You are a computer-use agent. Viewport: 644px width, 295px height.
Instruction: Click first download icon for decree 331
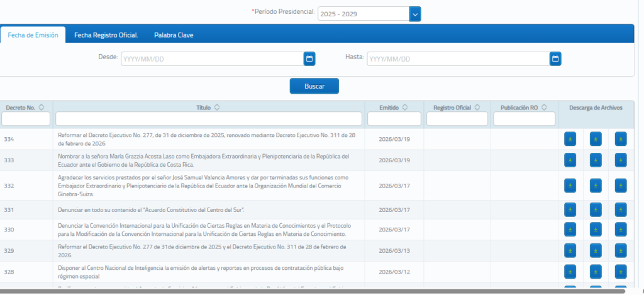pos(570,209)
